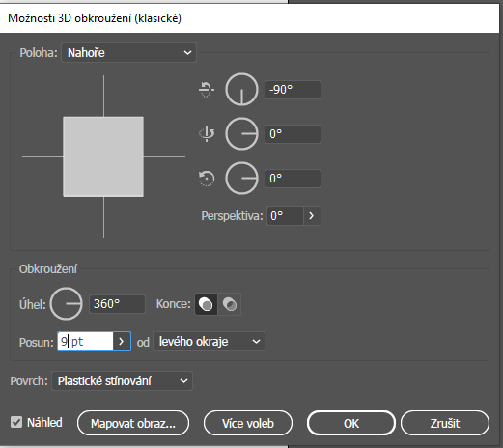Click the Více voleb button
This screenshot has width=503, height=448.
[248, 423]
